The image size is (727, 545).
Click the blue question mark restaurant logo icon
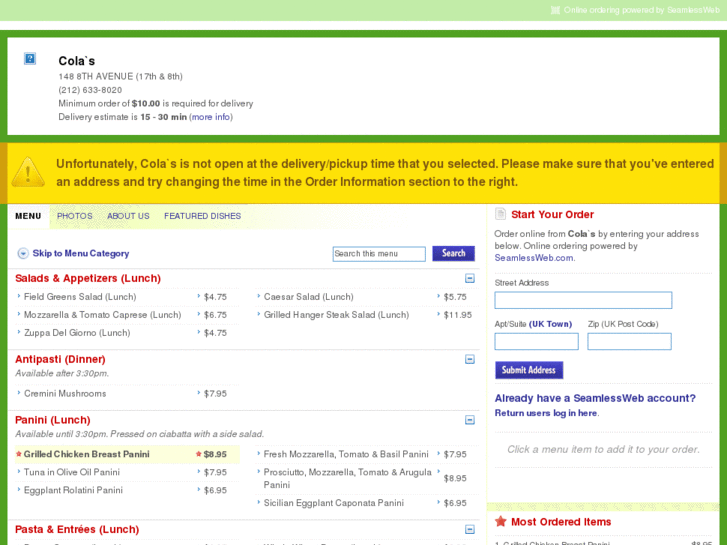pos(30,58)
